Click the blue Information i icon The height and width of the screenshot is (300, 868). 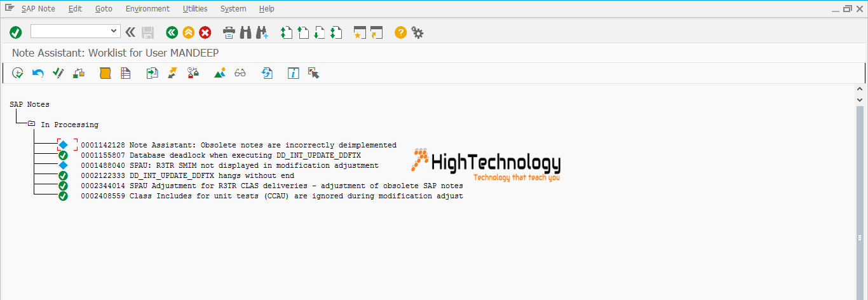pos(294,73)
